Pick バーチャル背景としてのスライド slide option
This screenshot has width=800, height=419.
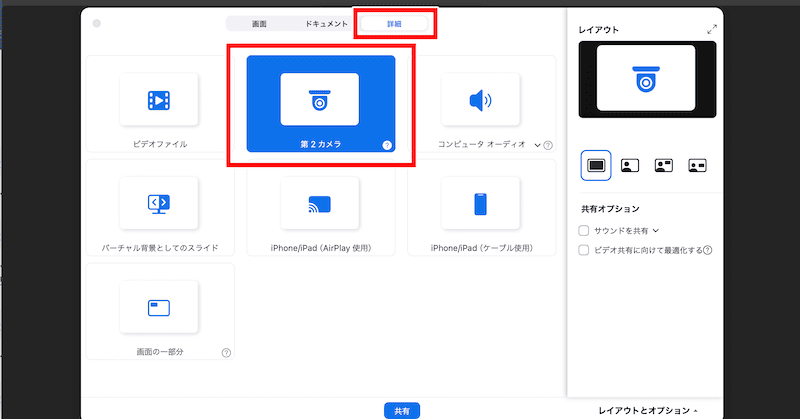point(158,203)
